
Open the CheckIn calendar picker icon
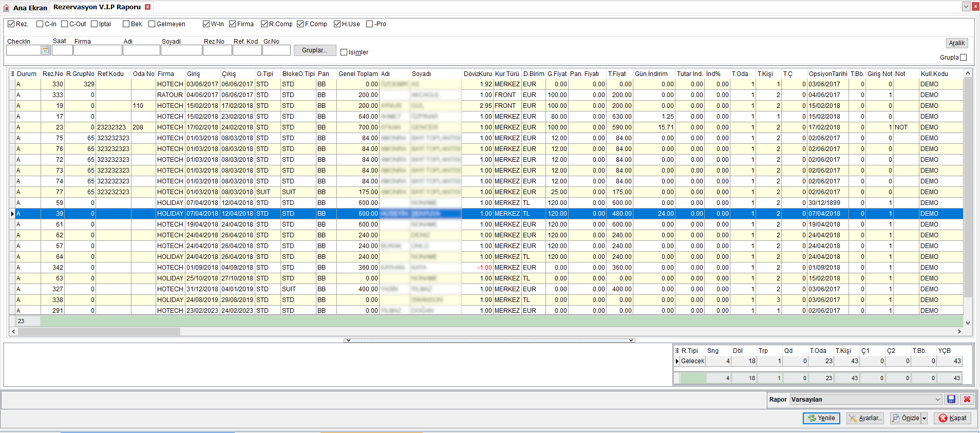45,50
